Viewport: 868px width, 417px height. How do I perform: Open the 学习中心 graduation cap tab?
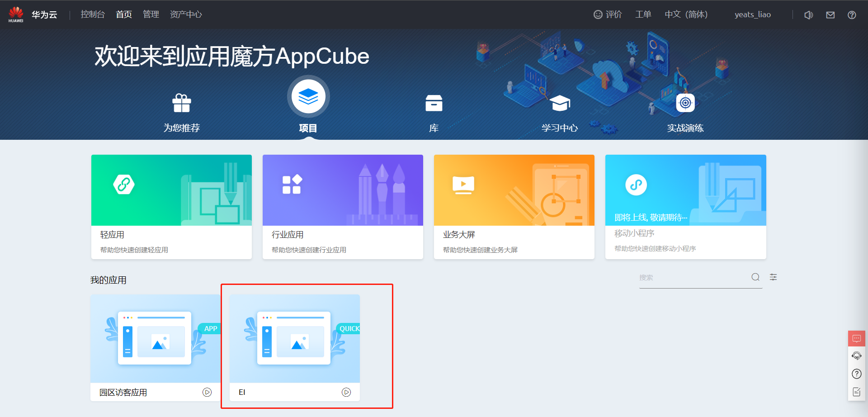point(560,113)
